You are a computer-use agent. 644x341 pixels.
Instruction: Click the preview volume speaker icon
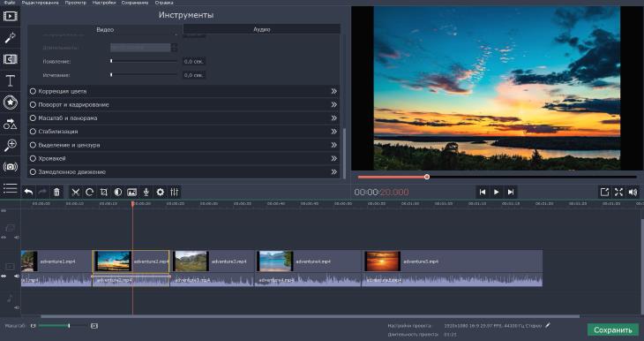point(633,192)
